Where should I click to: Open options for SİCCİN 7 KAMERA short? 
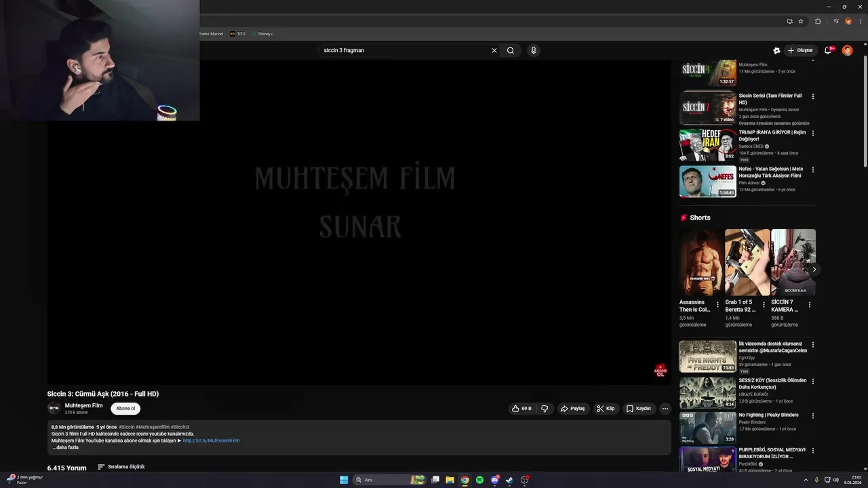(809, 305)
